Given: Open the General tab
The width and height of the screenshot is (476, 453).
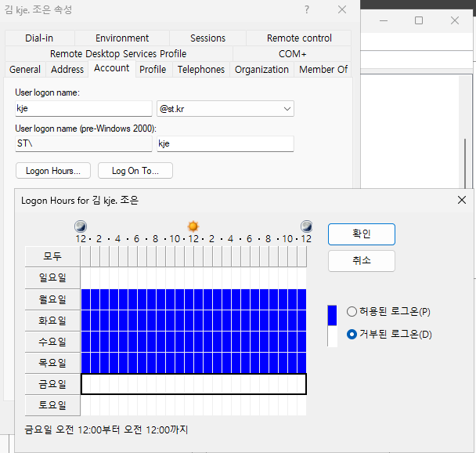Looking at the screenshot, I should [25, 70].
